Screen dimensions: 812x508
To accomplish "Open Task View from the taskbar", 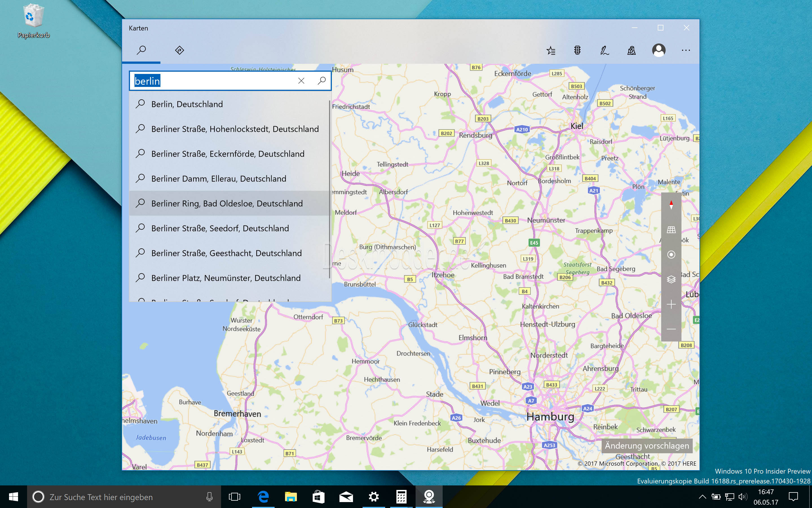I will pos(235,497).
